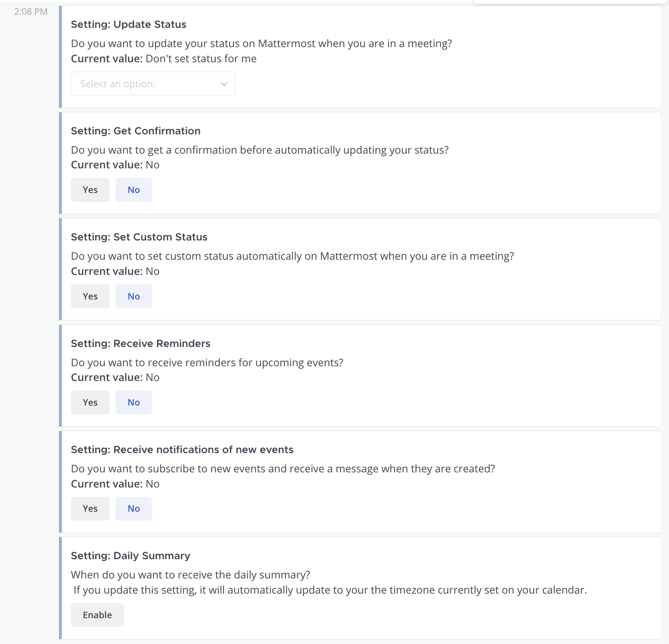The width and height of the screenshot is (669, 644).
Task: Decline new event notifications with No
Action: pos(133,508)
